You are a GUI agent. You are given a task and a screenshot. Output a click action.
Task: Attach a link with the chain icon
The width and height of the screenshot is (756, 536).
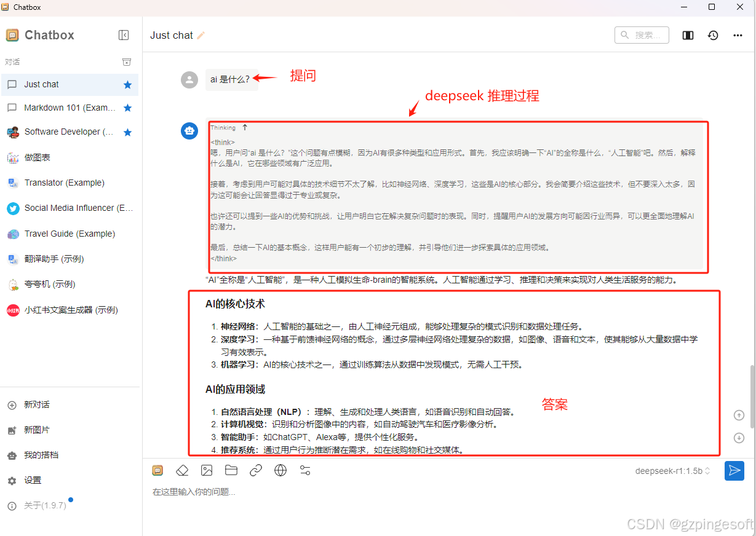tap(256, 470)
